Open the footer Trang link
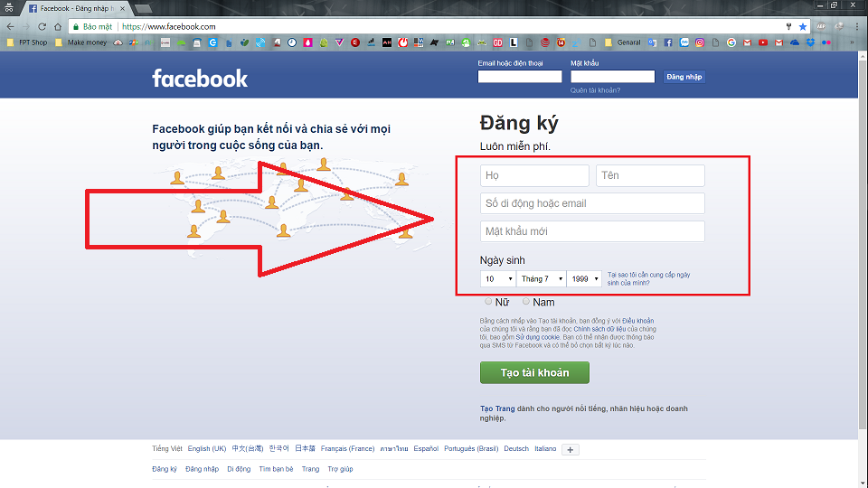The image size is (868, 488). (310, 469)
